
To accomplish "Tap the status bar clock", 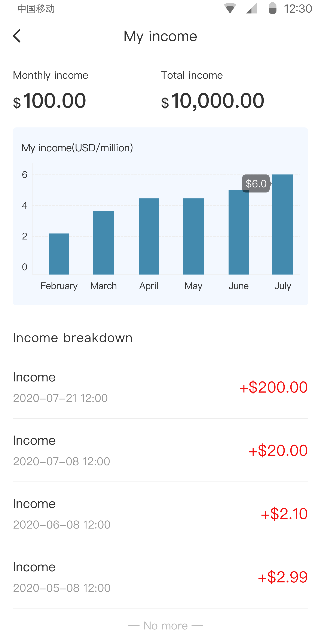I will tap(298, 9).
